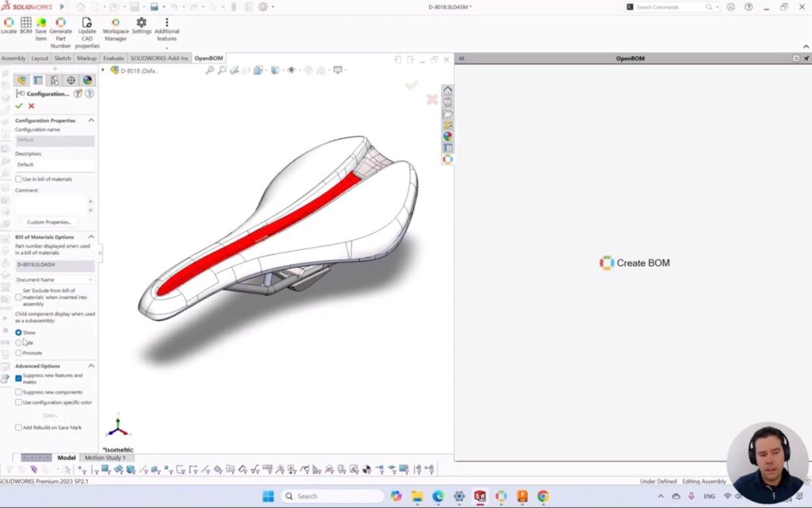Open Microsoft Edge from taskbar
812x508 pixels.
(438, 496)
